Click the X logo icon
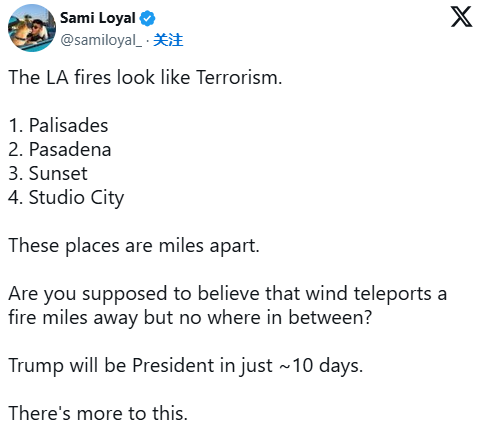The image size is (484, 428). tap(461, 16)
